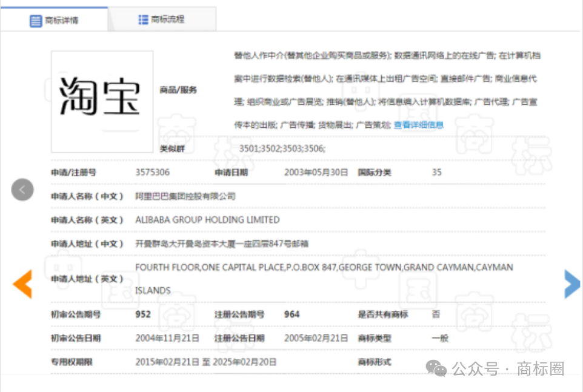583x392 pixels.
Task: Click registration announcement issue number 964
Action: [x=292, y=314]
